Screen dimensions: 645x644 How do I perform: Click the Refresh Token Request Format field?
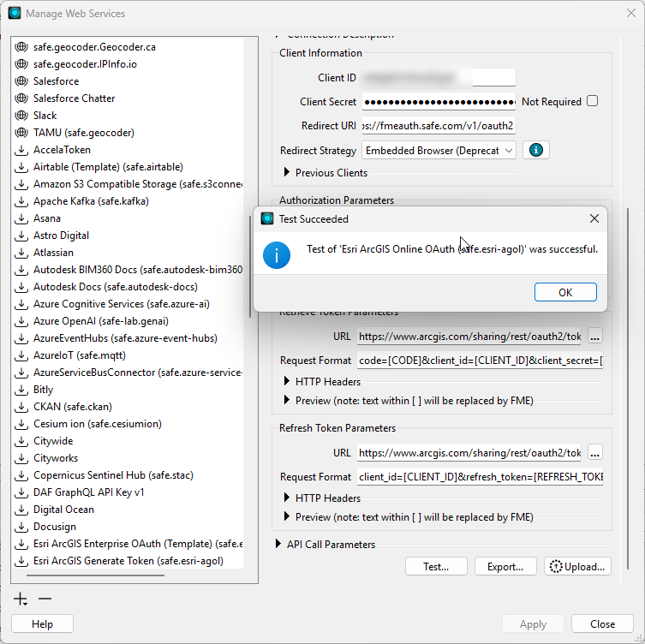(x=480, y=477)
